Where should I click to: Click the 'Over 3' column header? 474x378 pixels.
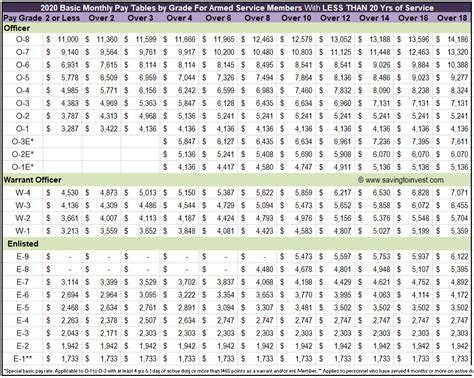[x=140, y=18]
